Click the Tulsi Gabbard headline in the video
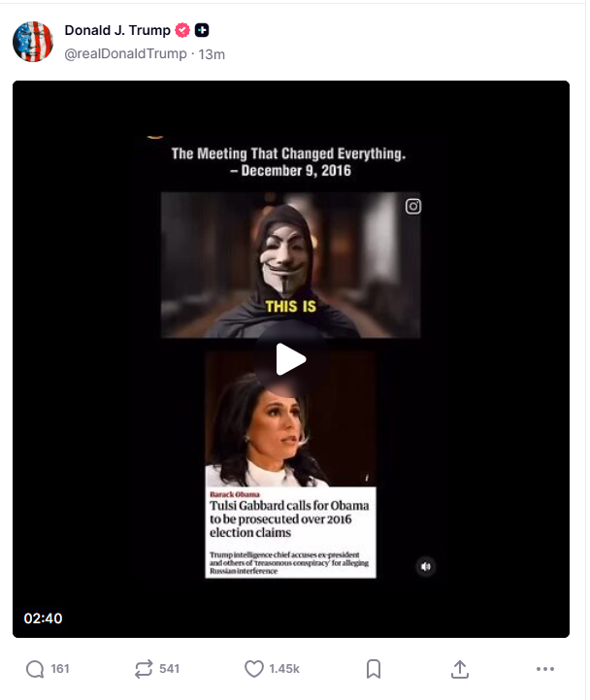Viewport: 590px width, 700px height. click(289, 518)
